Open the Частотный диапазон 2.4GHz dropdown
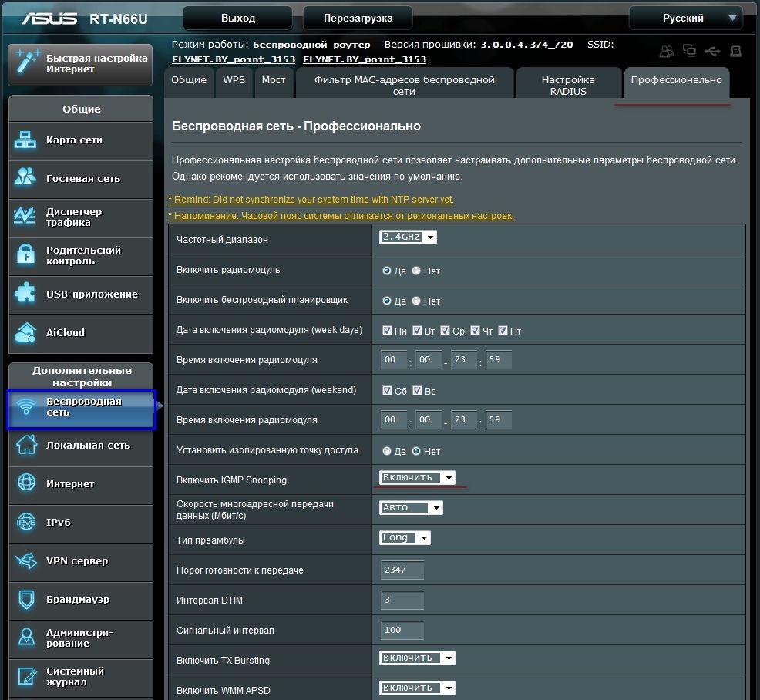This screenshot has height=700, width=760. click(x=408, y=237)
